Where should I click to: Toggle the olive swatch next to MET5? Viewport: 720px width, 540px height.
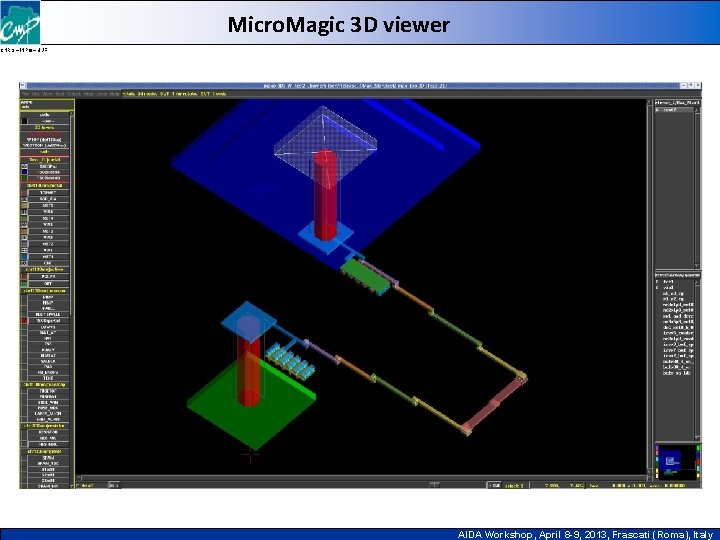coord(24,205)
